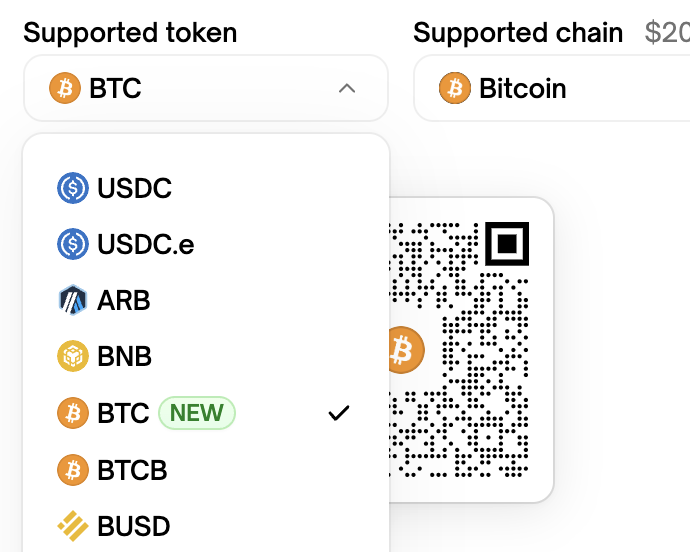The height and width of the screenshot is (552, 690).
Task: Click the Bitcoin logo inside QR code
Action: tap(403, 351)
